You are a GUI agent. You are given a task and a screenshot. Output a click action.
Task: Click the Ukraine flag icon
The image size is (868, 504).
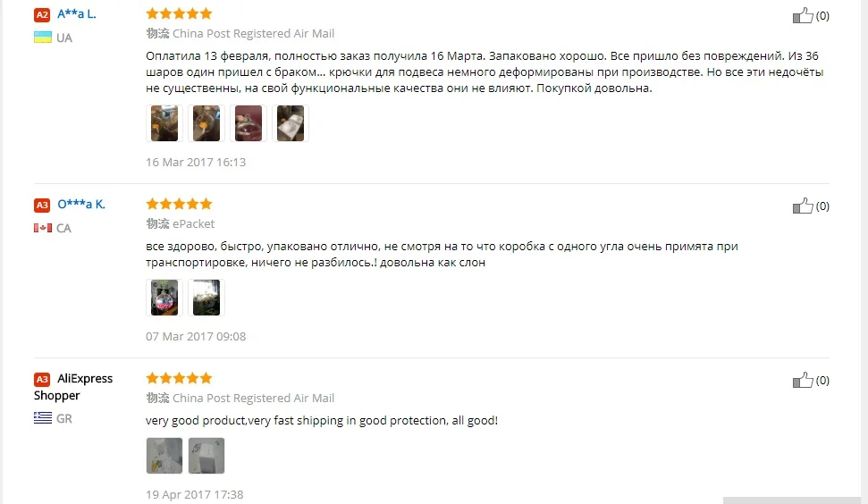43,38
